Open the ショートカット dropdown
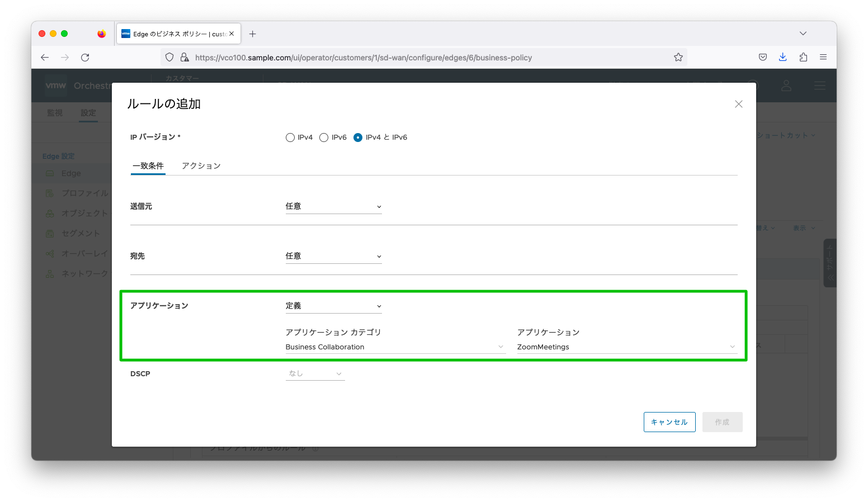The height and width of the screenshot is (502, 868). [786, 135]
